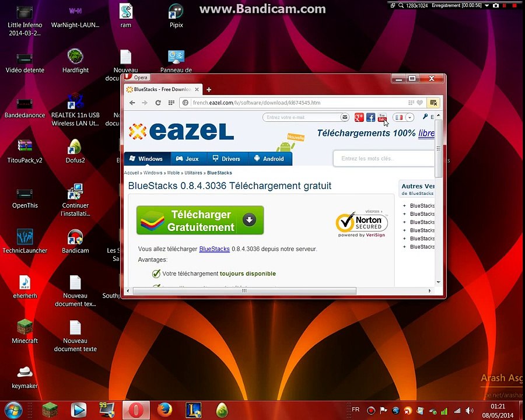Image resolution: width=525 pixels, height=420 pixels.
Task: Open the eherherh WAV file icon
Action: 24,286
